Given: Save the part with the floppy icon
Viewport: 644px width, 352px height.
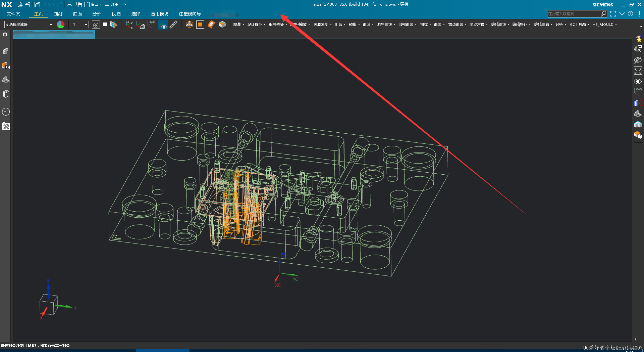Looking at the screenshot, I should click(37, 4).
